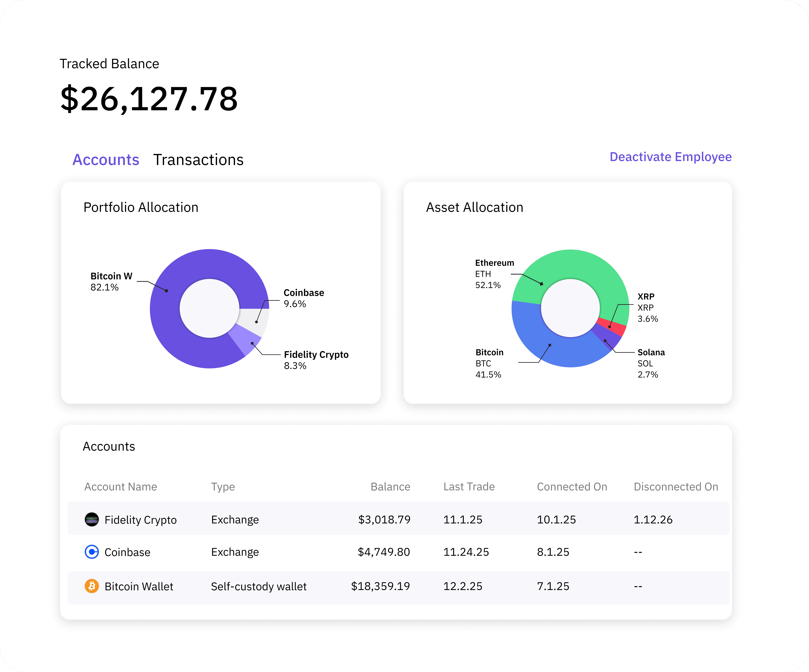Click the Account Name column header
The image size is (809, 672).
(121, 487)
